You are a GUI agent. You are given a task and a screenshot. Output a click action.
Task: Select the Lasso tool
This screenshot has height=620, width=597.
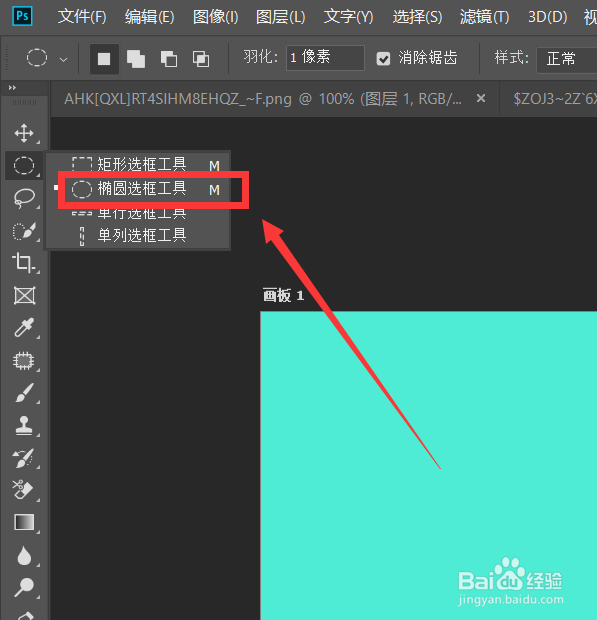coord(24,198)
